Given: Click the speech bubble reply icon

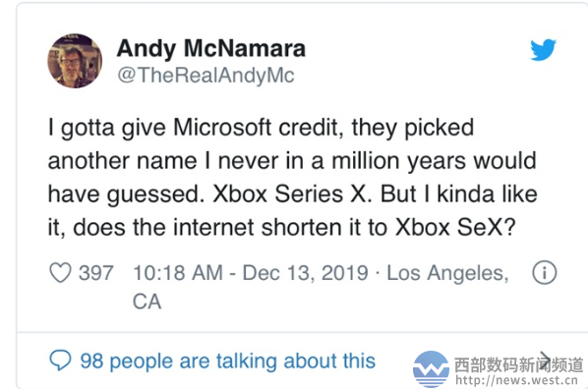Looking at the screenshot, I should pyautogui.click(x=60, y=361).
